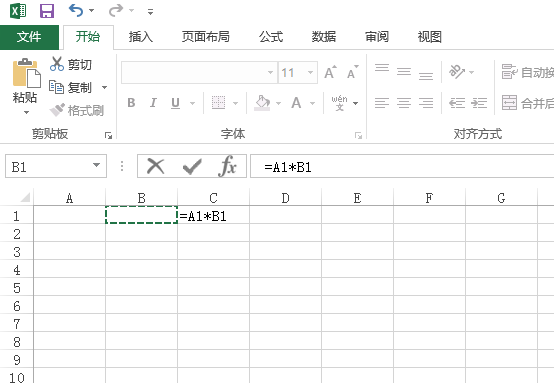
Task: Select all cells via corner triangle
Action: pos(25,197)
